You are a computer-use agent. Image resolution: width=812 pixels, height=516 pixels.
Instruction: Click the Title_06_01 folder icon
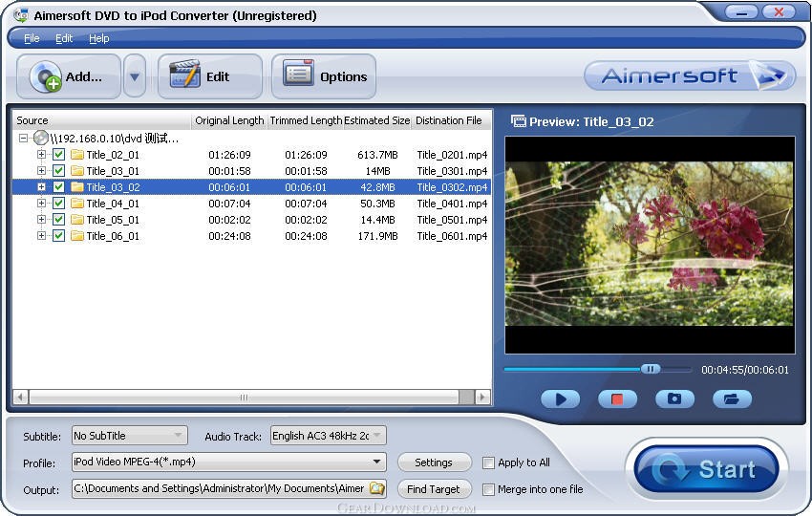click(77, 236)
